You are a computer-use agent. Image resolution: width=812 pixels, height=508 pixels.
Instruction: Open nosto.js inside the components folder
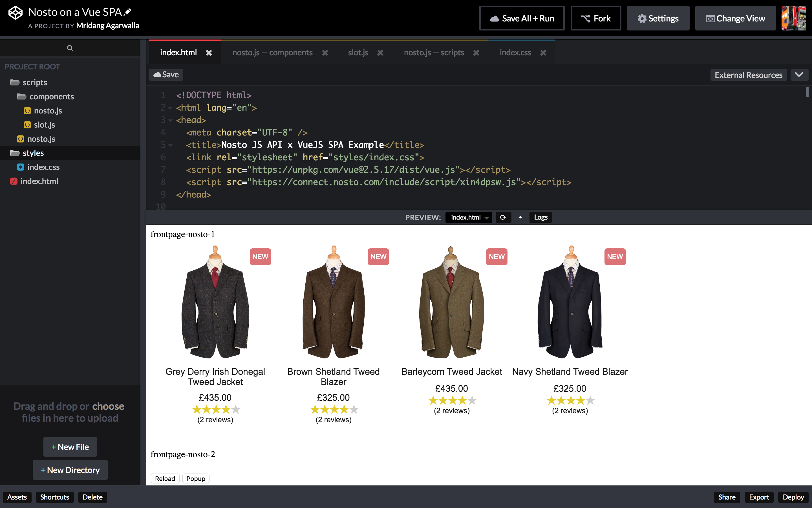point(43,111)
